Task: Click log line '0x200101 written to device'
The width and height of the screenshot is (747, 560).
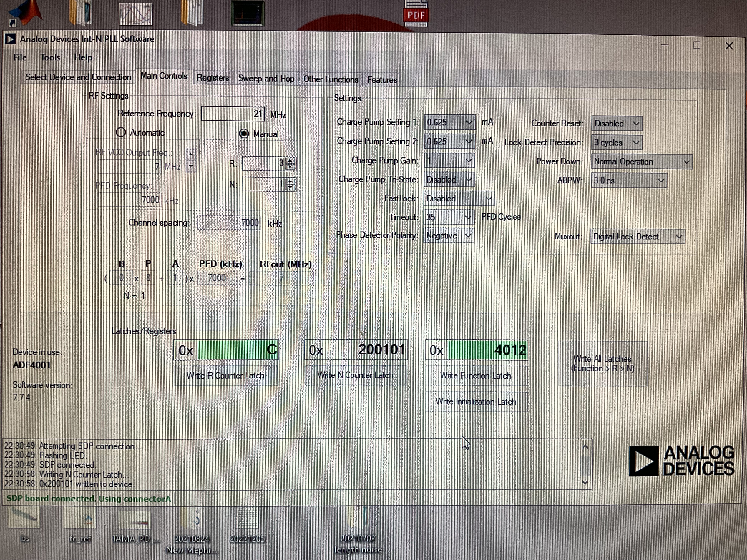Action: click(x=69, y=484)
